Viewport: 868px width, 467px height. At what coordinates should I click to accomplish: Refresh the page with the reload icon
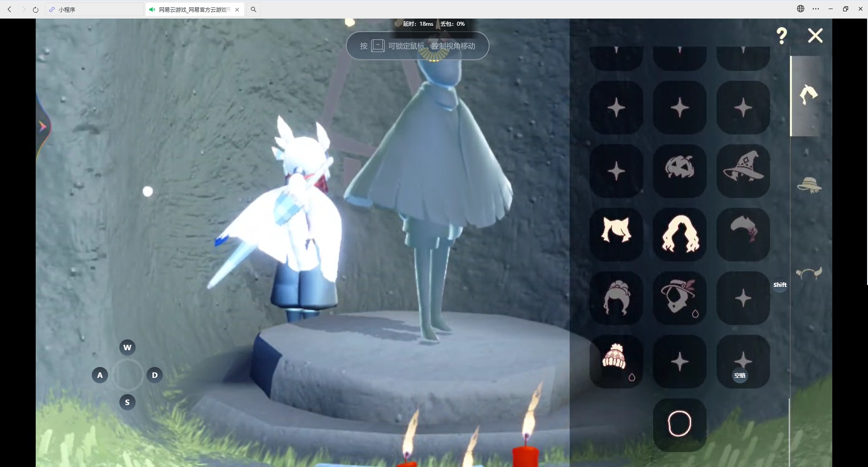click(x=36, y=9)
